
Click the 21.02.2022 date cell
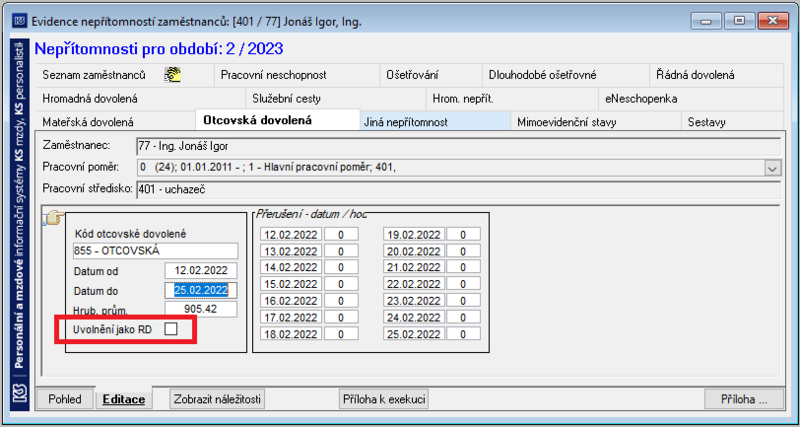coord(414,268)
